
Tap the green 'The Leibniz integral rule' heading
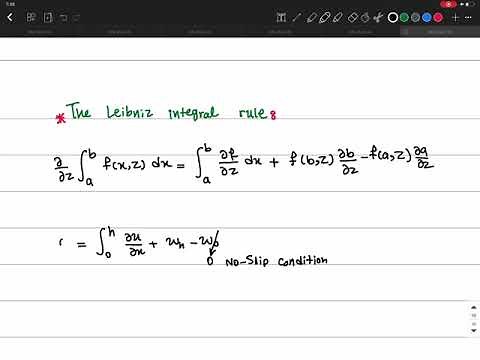[x=167, y=111]
